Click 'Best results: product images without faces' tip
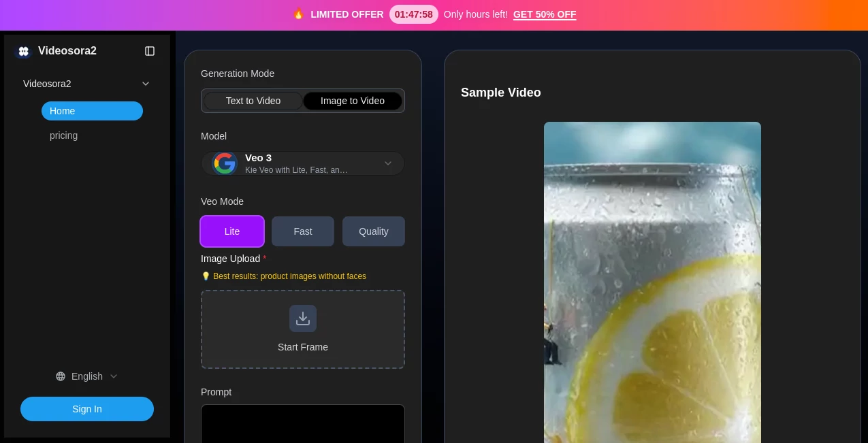Screen dimensions: 868x443 pos(289,276)
